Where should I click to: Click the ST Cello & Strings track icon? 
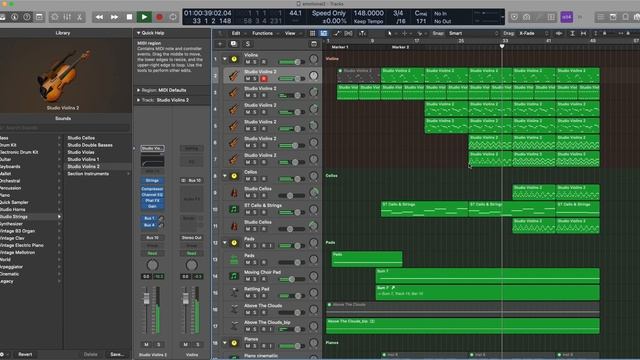click(234, 209)
